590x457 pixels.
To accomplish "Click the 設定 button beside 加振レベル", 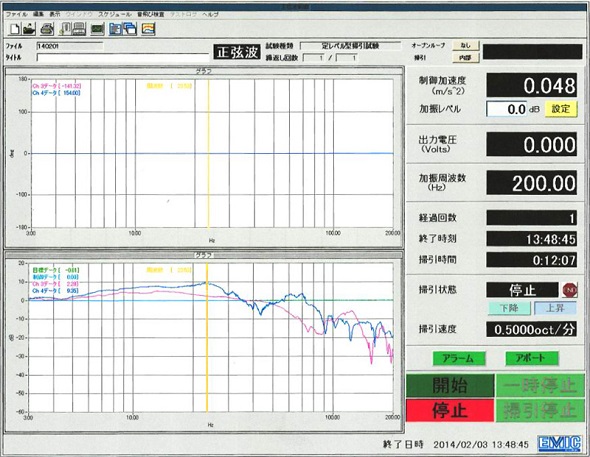I will click(x=561, y=109).
